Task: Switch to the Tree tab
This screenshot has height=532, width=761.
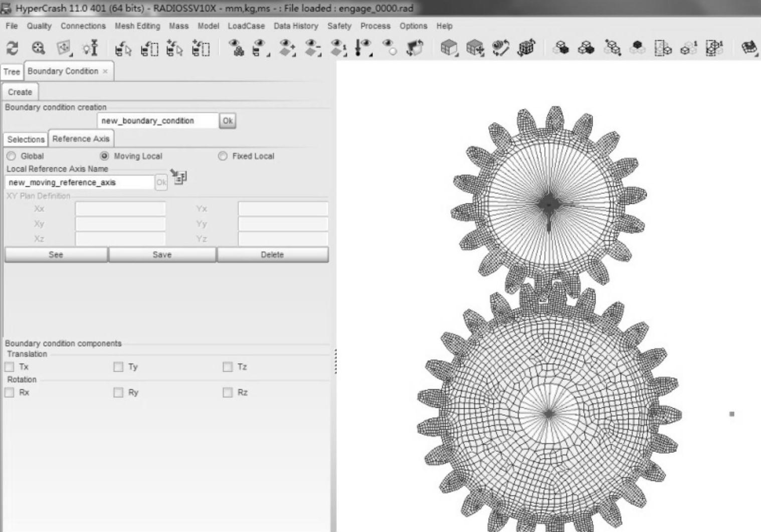Action: (12, 72)
